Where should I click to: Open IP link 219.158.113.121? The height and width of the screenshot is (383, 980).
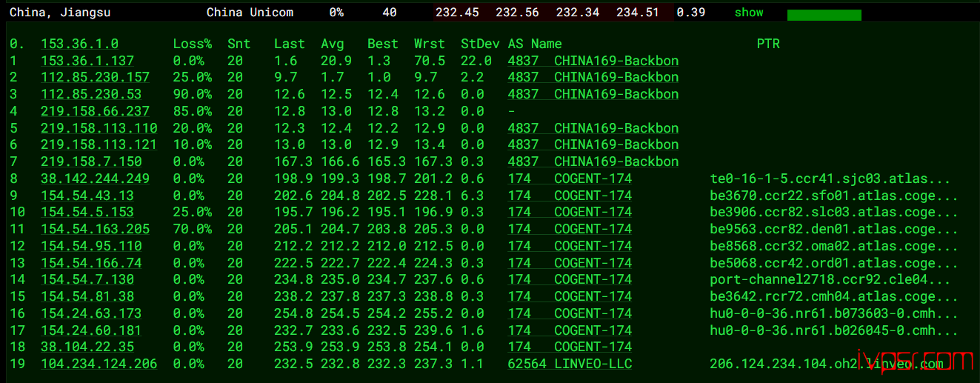[99, 144]
